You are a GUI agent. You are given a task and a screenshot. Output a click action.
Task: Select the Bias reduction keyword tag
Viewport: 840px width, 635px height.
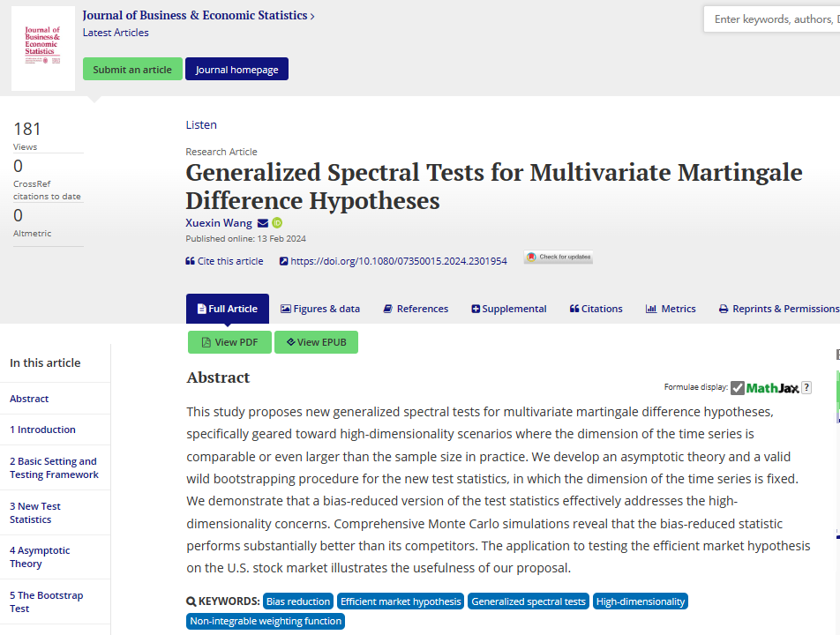(298, 601)
